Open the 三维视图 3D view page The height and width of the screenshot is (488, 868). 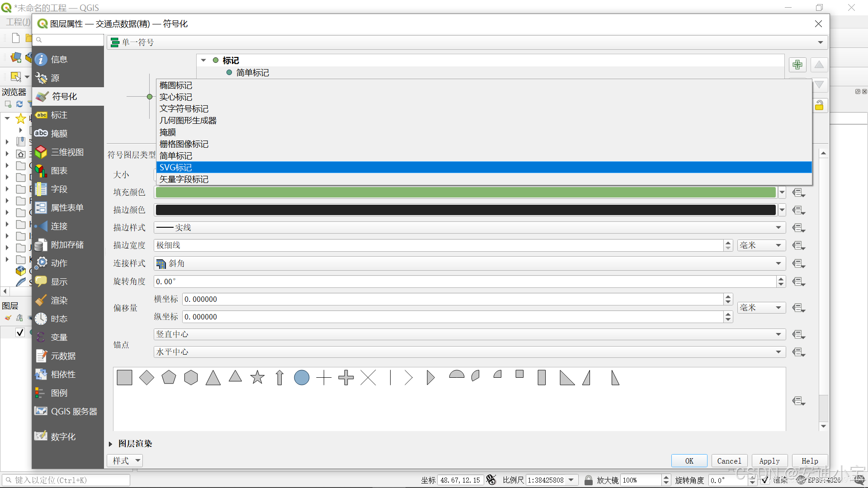click(67, 152)
